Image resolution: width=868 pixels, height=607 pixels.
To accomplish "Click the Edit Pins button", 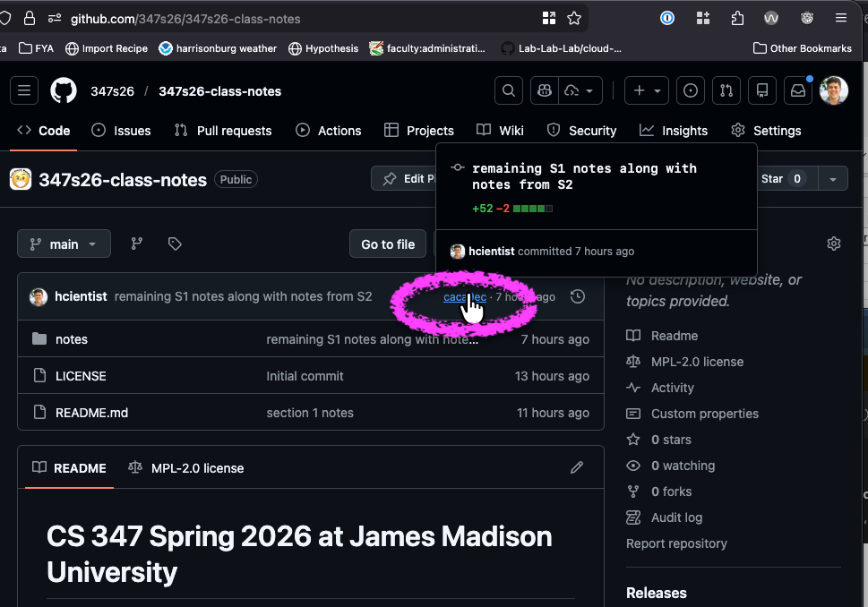I will point(405,179).
